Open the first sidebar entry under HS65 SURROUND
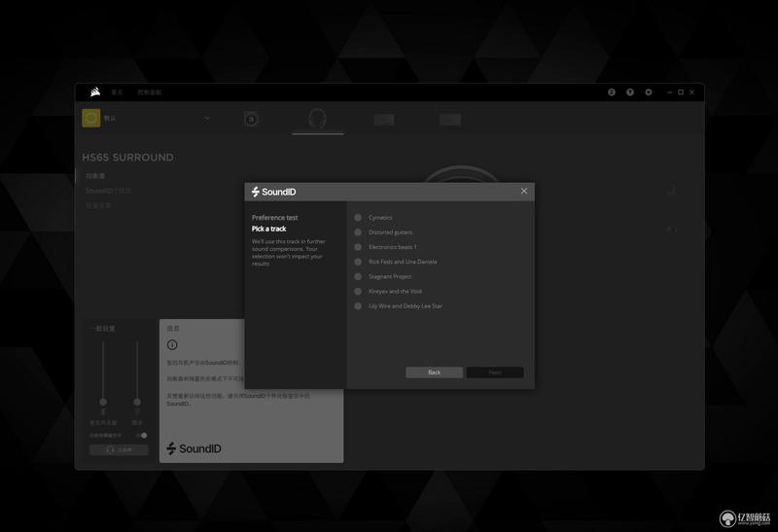This screenshot has width=778, height=532. (x=95, y=176)
